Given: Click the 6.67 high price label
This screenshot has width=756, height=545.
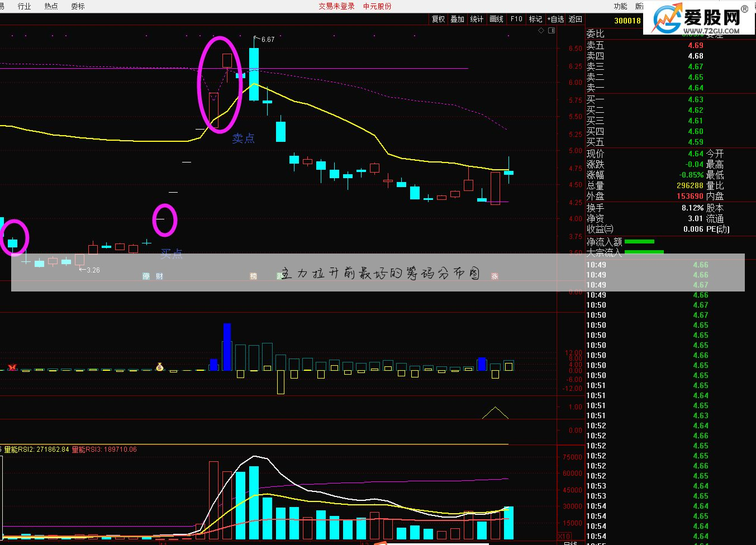Looking at the screenshot, I should click(268, 40).
